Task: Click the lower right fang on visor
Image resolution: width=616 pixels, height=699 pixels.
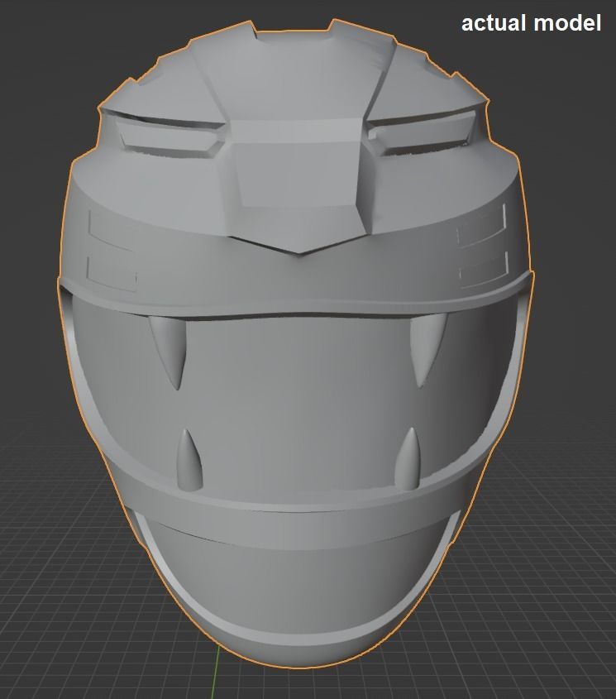Action: pyautogui.click(x=408, y=457)
